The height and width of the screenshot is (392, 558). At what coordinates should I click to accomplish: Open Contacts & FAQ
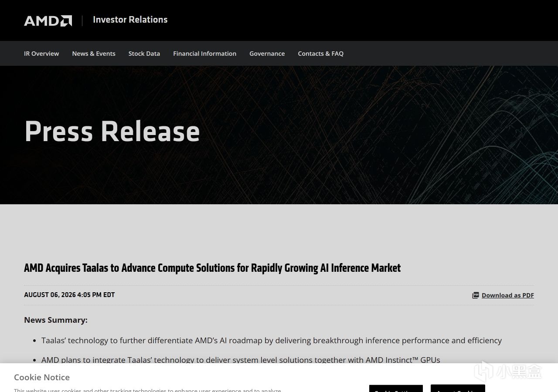(x=321, y=54)
